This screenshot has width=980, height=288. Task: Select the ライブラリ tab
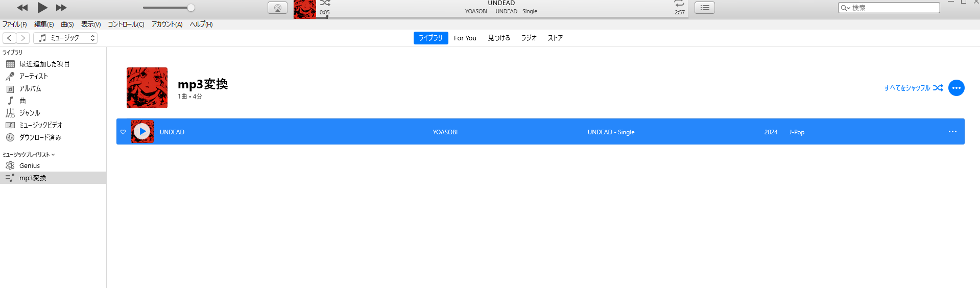431,38
